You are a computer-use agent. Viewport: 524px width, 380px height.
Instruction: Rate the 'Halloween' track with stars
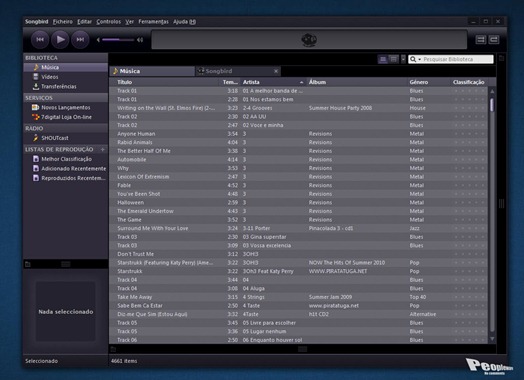(x=469, y=203)
